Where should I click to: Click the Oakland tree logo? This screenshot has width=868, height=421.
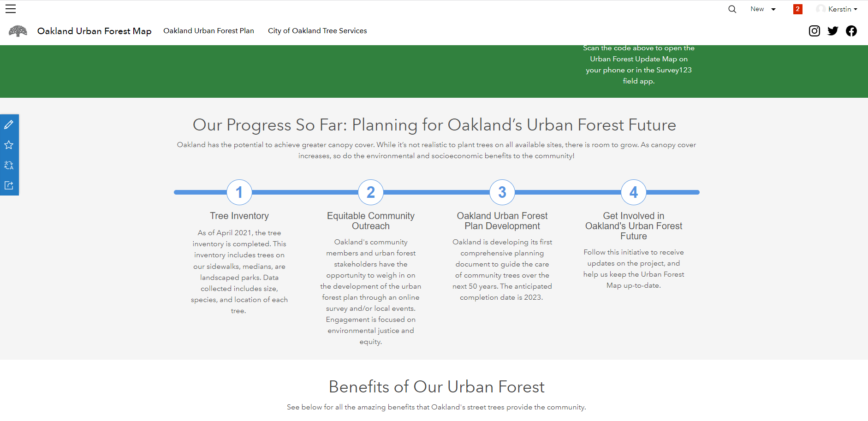point(18,31)
